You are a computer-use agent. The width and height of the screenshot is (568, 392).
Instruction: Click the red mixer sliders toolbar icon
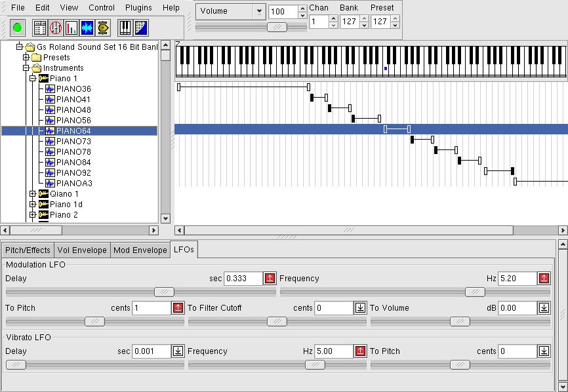pyautogui.click(x=56, y=28)
